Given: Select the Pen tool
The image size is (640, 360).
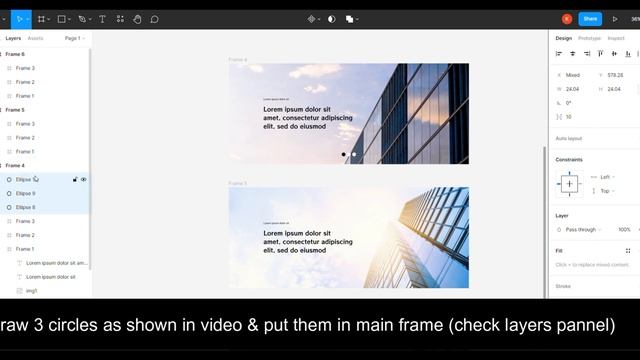Looking at the screenshot, I should click(82, 19).
